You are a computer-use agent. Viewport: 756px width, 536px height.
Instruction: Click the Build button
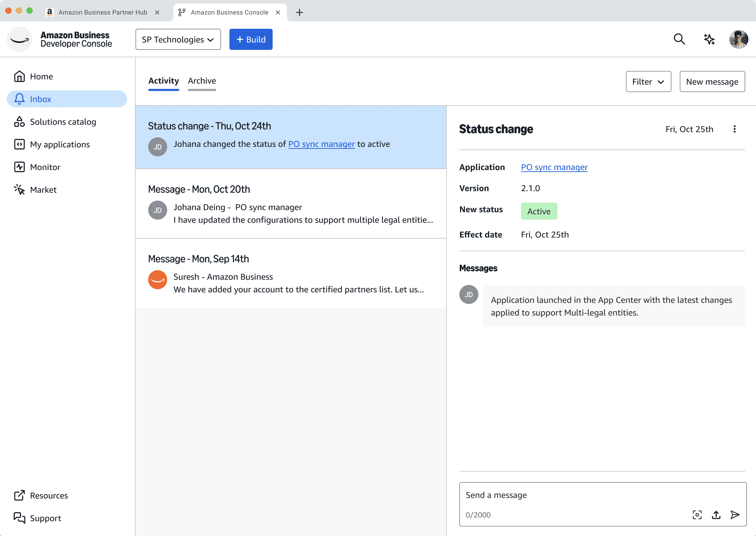(x=251, y=39)
